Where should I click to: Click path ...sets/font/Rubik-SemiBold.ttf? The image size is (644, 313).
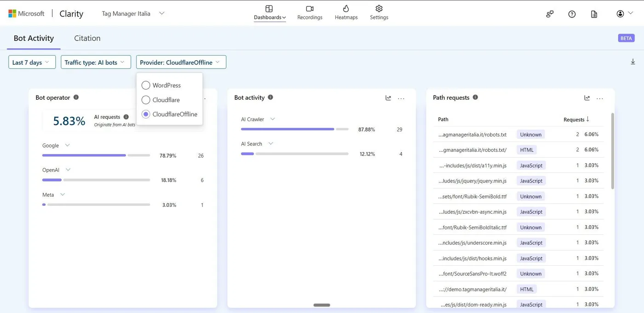[x=472, y=196]
